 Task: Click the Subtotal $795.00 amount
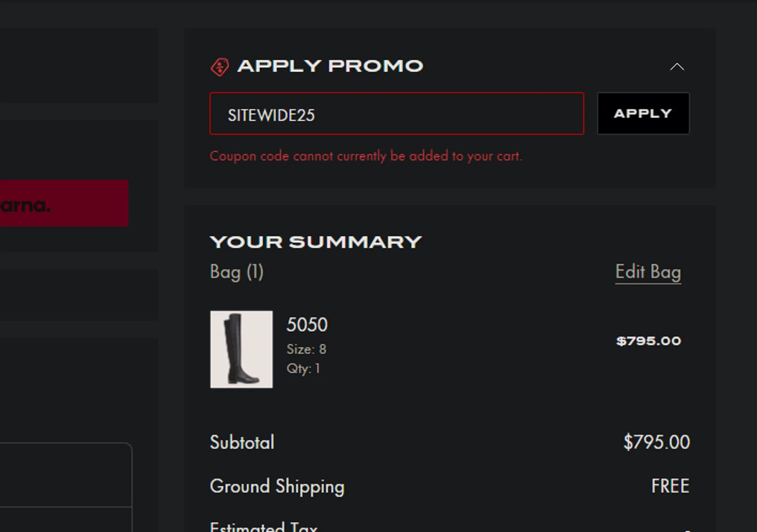pos(657,442)
